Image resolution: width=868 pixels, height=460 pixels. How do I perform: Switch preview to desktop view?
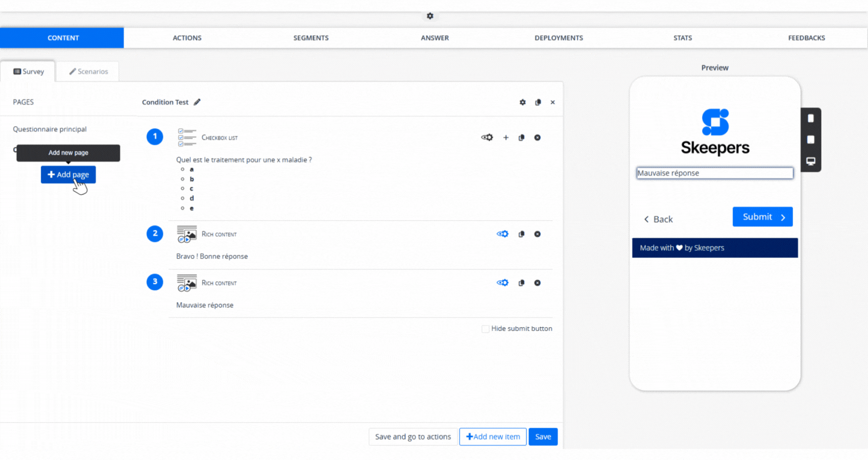tap(810, 161)
